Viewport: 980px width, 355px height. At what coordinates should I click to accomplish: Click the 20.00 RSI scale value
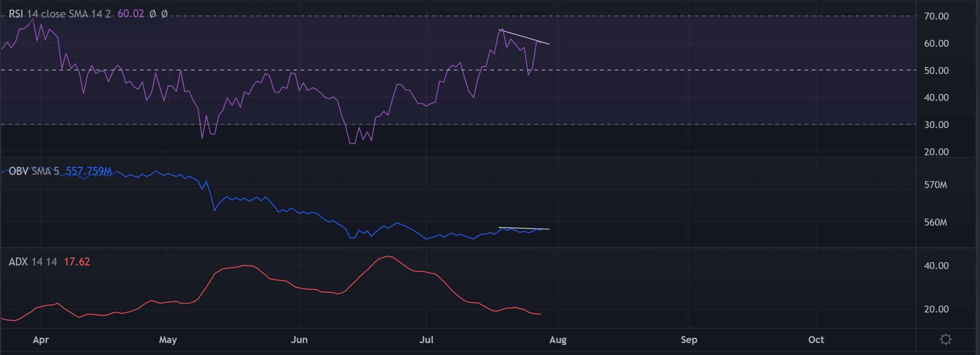[x=936, y=152]
